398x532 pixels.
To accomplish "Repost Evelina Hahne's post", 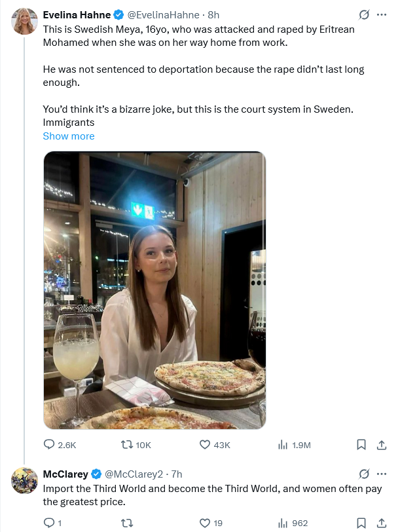I will tap(128, 445).
